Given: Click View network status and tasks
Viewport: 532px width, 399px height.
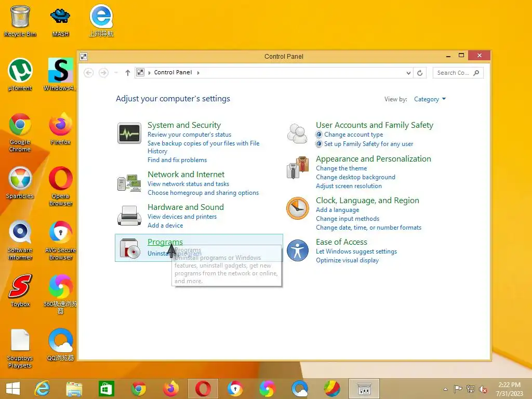Looking at the screenshot, I should tap(188, 184).
